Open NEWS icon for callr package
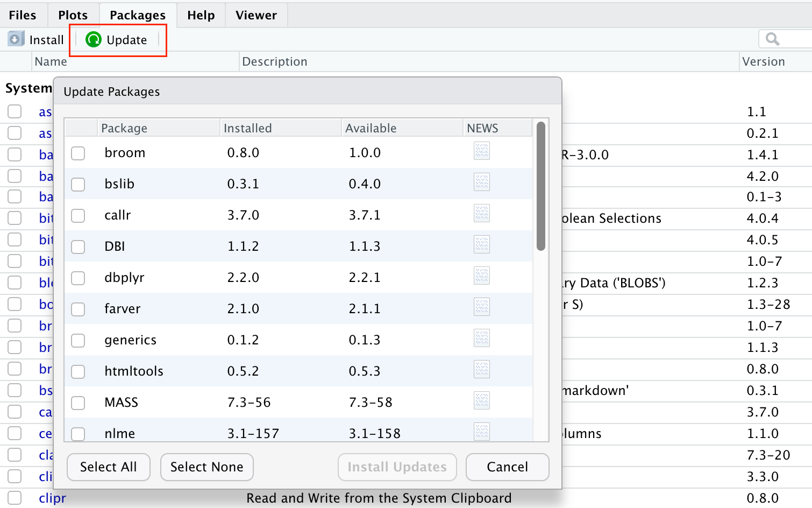Image resolution: width=812 pixels, height=508 pixels. click(482, 214)
